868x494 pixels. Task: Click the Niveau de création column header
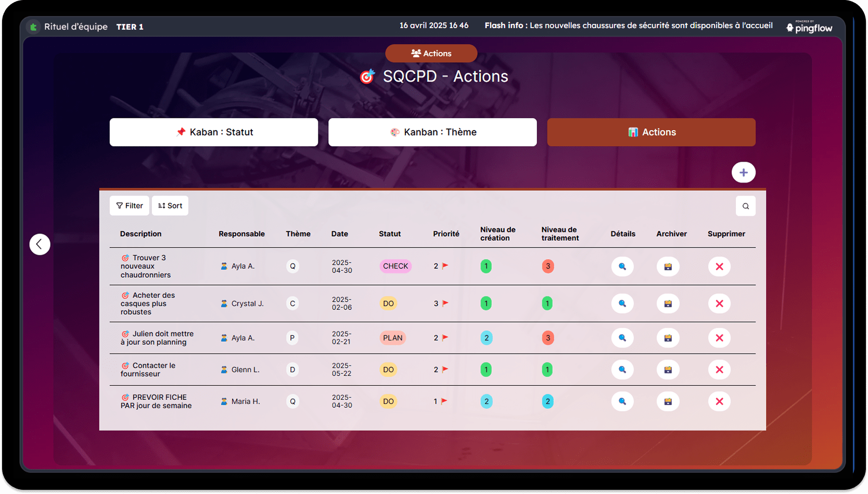tap(497, 234)
